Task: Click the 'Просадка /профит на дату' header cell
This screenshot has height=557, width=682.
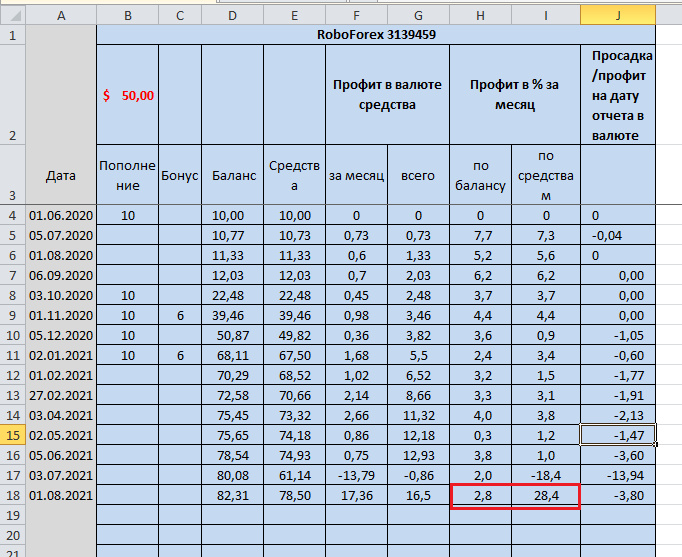Action: pyautogui.click(x=618, y=95)
